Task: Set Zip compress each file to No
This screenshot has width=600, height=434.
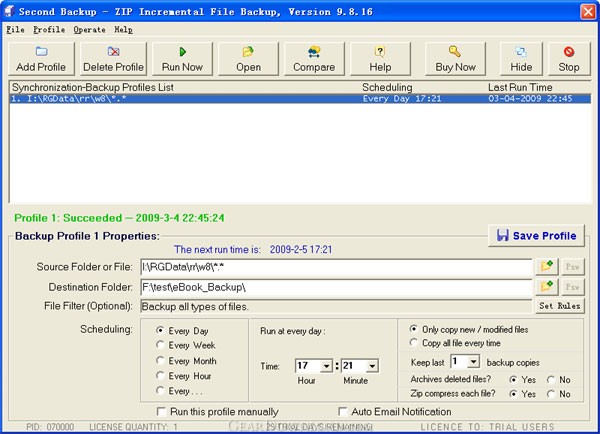Action: (559, 394)
